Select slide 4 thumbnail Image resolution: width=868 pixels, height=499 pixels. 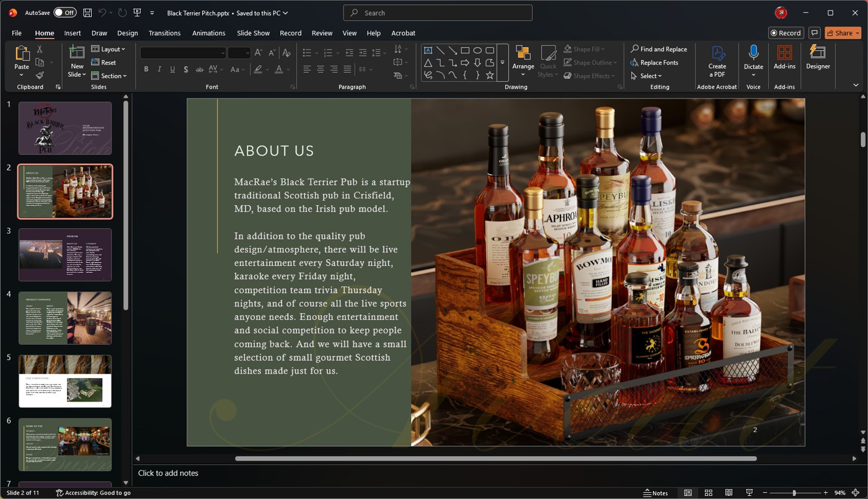click(65, 318)
